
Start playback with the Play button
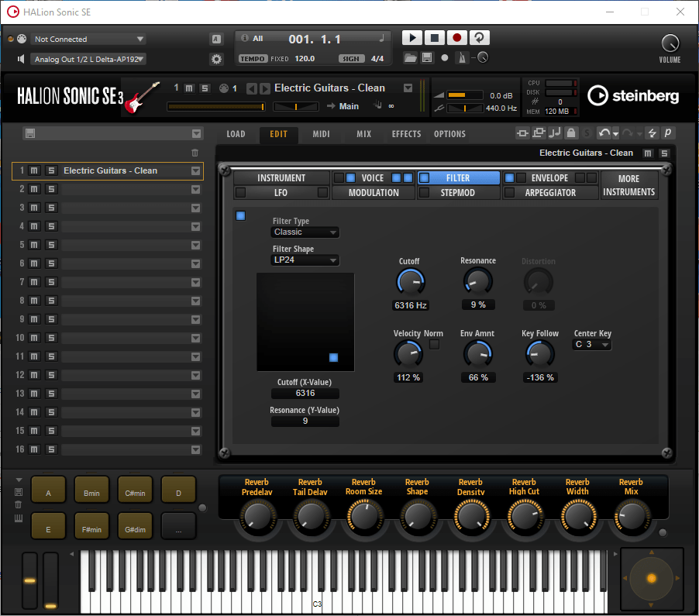[x=412, y=38]
